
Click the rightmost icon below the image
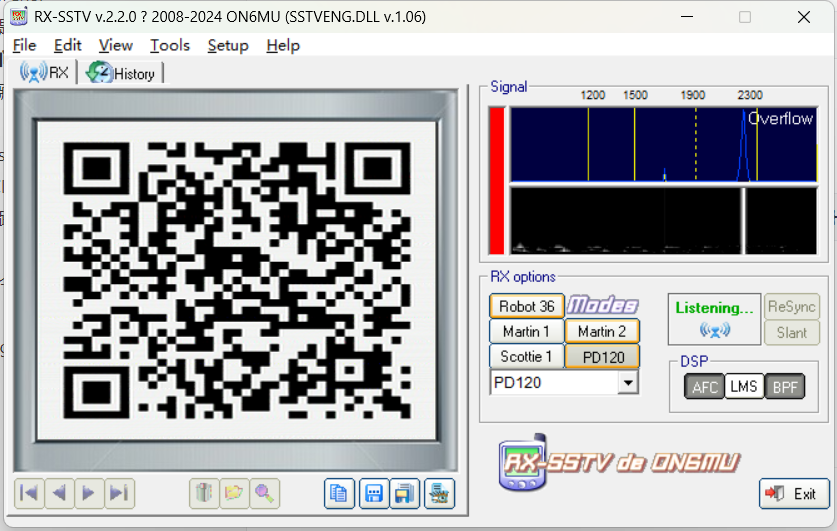pyautogui.click(x=439, y=493)
